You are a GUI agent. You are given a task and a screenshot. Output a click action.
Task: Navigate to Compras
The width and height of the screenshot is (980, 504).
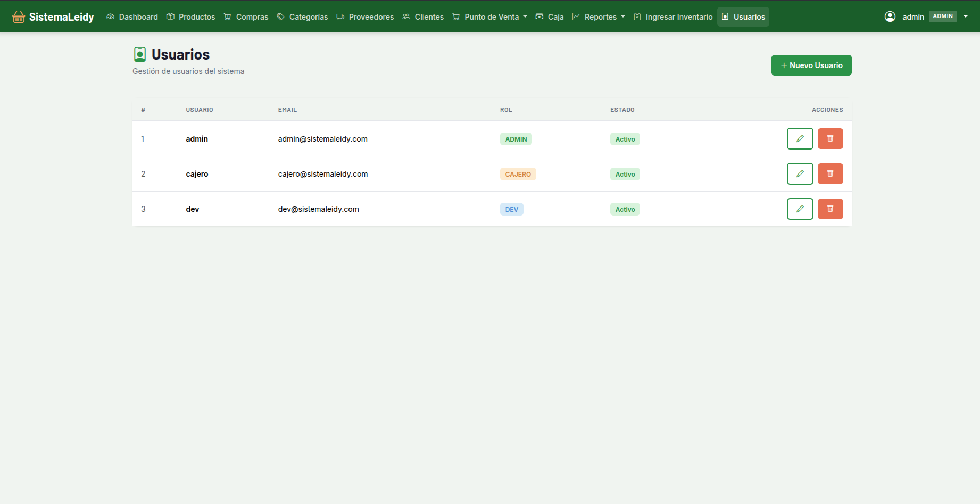(246, 17)
